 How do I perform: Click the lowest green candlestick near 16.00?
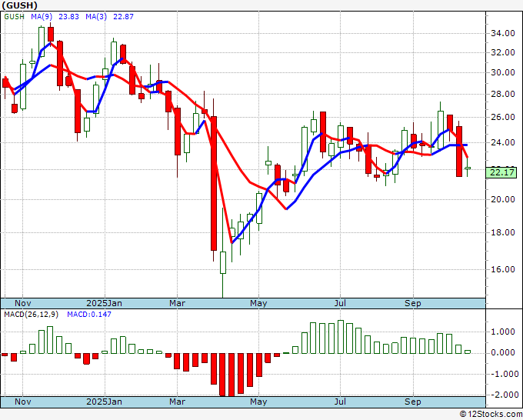click(x=223, y=262)
